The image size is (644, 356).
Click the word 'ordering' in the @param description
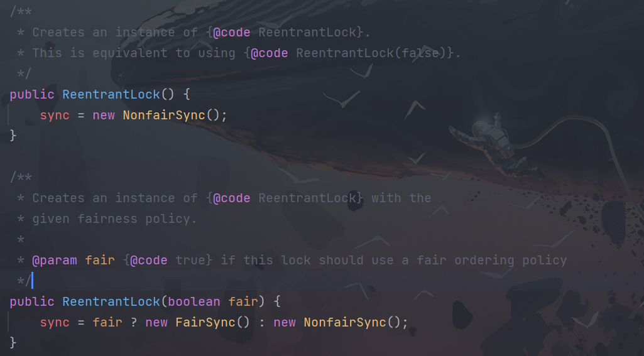click(x=484, y=261)
